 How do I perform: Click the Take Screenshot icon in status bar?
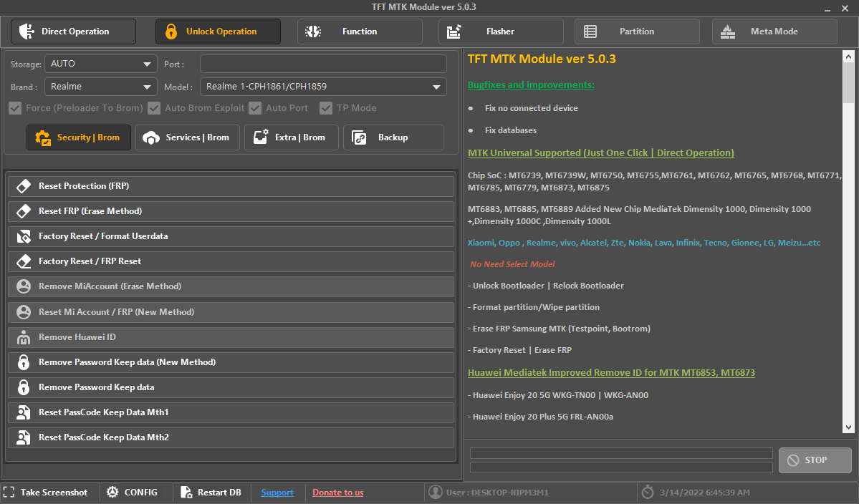click(9, 492)
